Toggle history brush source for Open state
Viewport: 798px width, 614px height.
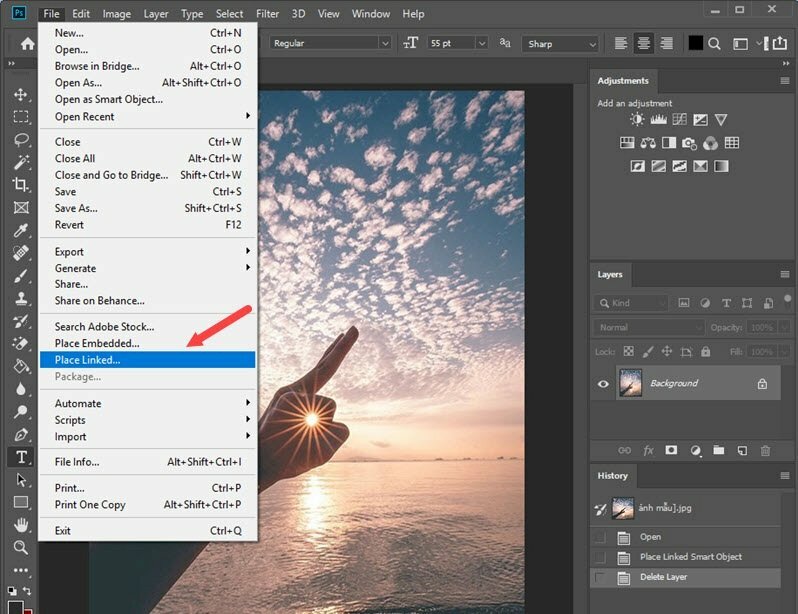600,537
